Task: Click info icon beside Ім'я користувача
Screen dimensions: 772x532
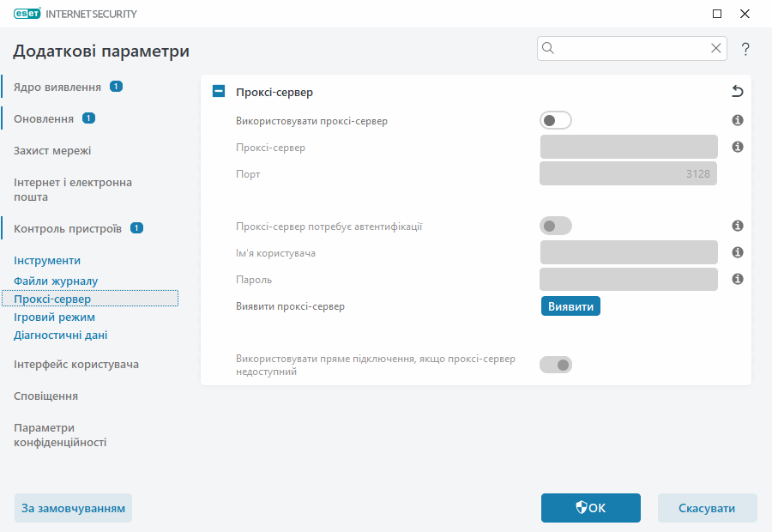Action: point(737,251)
